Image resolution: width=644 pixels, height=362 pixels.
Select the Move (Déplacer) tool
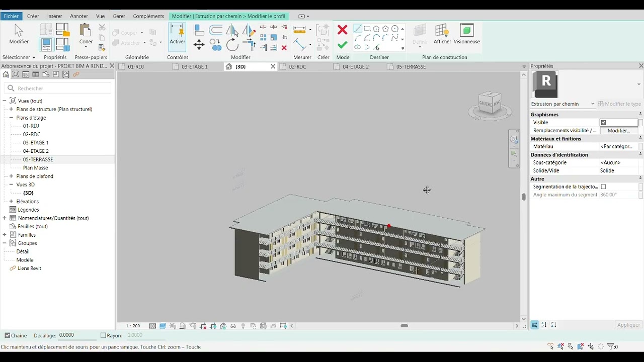pos(199,45)
